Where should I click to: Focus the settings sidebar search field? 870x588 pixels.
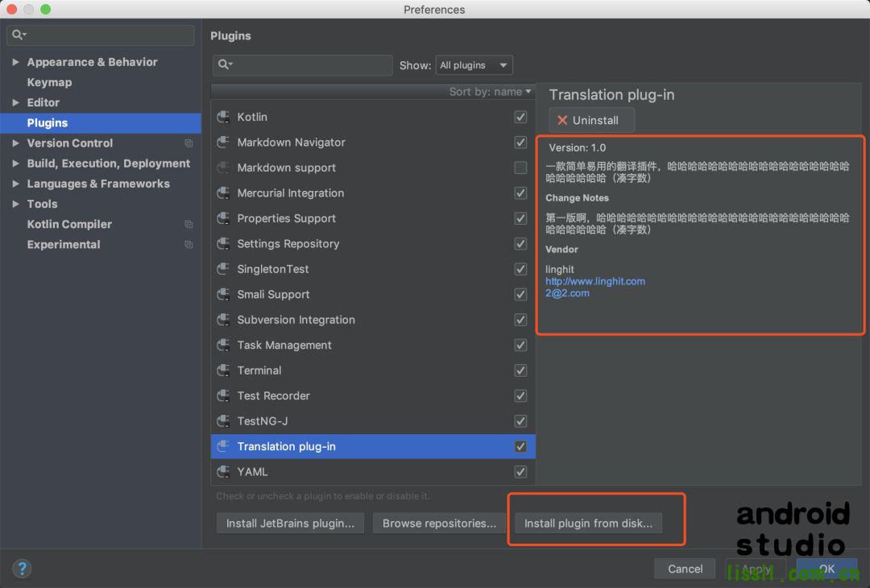pos(101,35)
